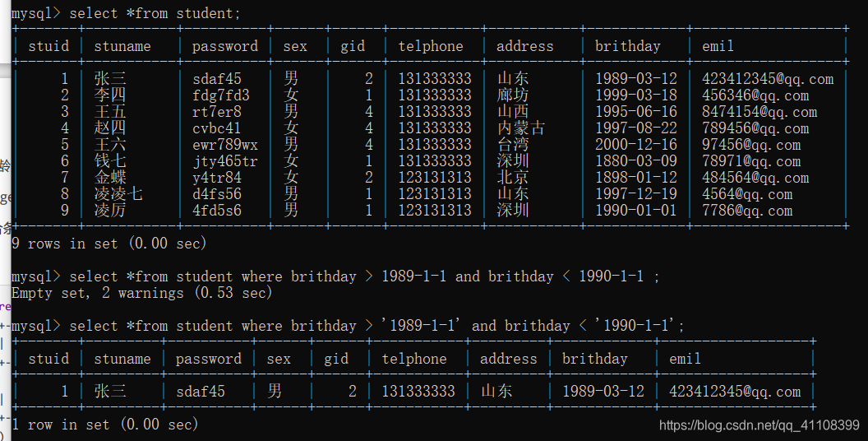Click the birthday 1990-01-01

click(636, 210)
